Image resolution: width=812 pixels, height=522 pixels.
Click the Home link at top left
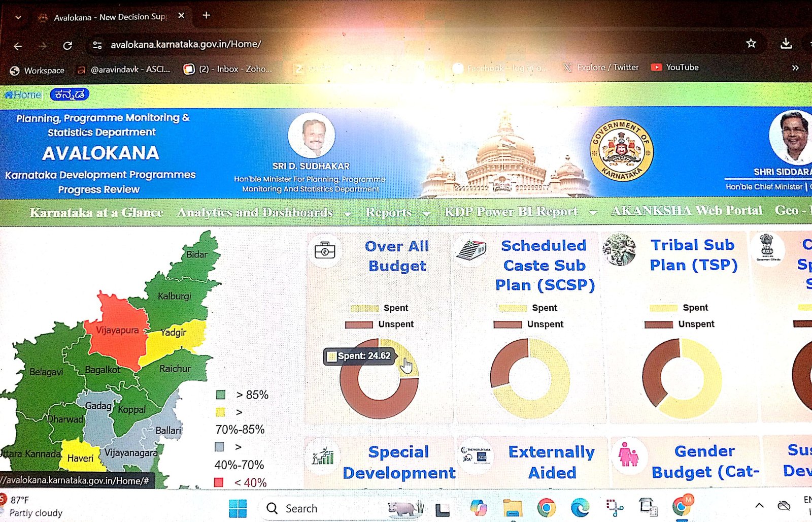[23, 95]
